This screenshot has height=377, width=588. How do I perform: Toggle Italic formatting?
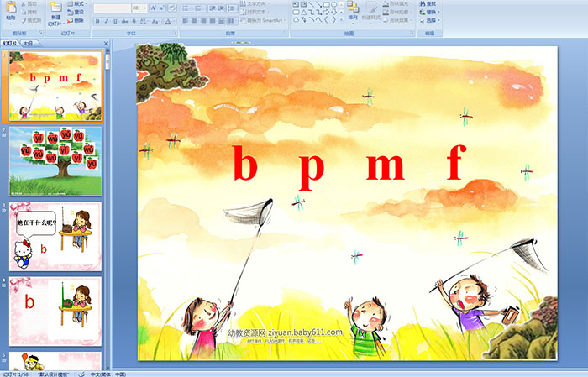point(106,21)
